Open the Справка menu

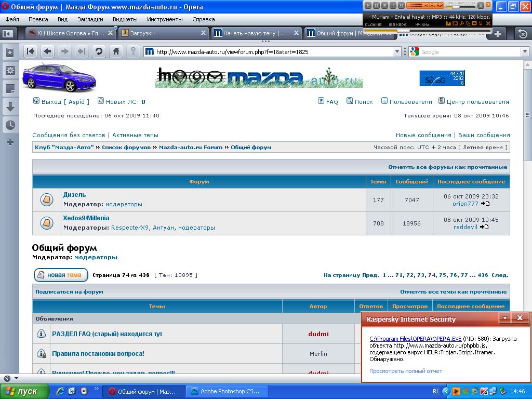(203, 19)
